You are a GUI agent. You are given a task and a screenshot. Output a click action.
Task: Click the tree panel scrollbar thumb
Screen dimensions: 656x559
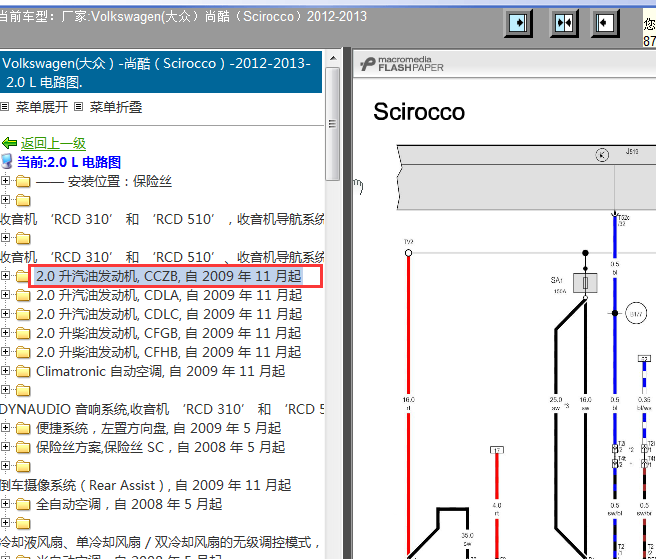333,124
